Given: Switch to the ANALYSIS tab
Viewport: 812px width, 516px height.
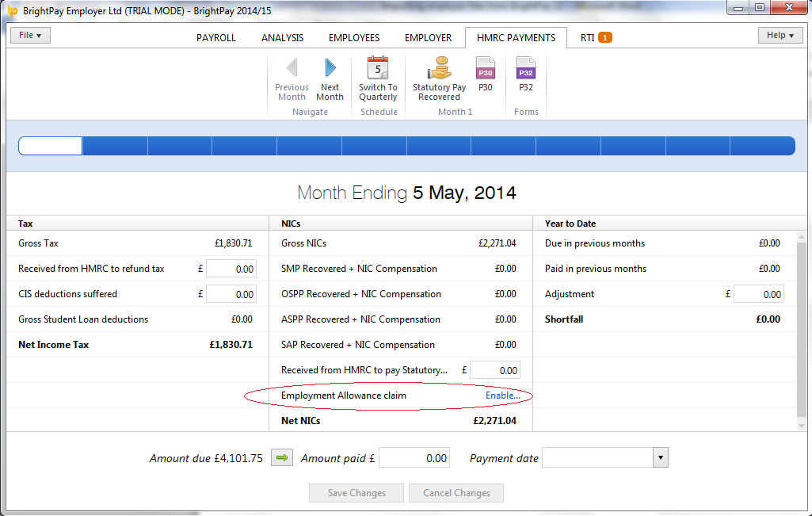Looking at the screenshot, I should 282,38.
